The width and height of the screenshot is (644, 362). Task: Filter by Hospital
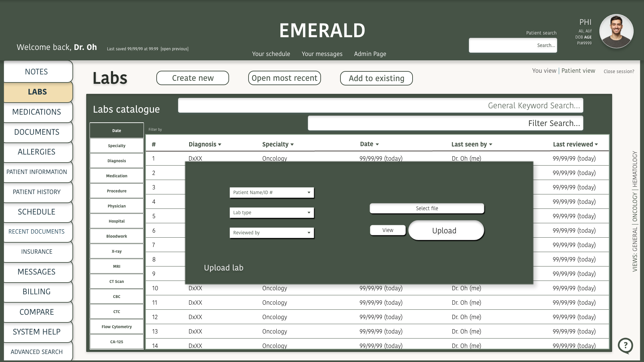click(x=117, y=221)
